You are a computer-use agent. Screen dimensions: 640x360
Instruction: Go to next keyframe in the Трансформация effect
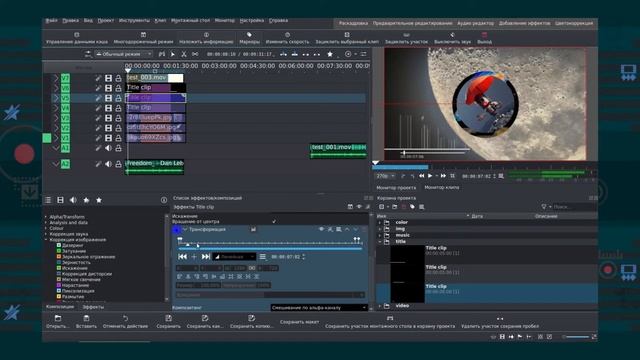coord(206,256)
